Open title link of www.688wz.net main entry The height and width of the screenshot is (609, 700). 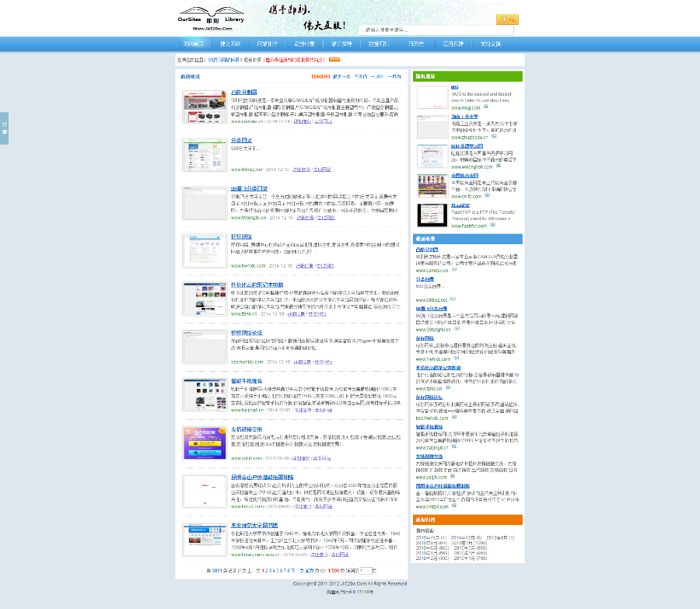(242, 140)
